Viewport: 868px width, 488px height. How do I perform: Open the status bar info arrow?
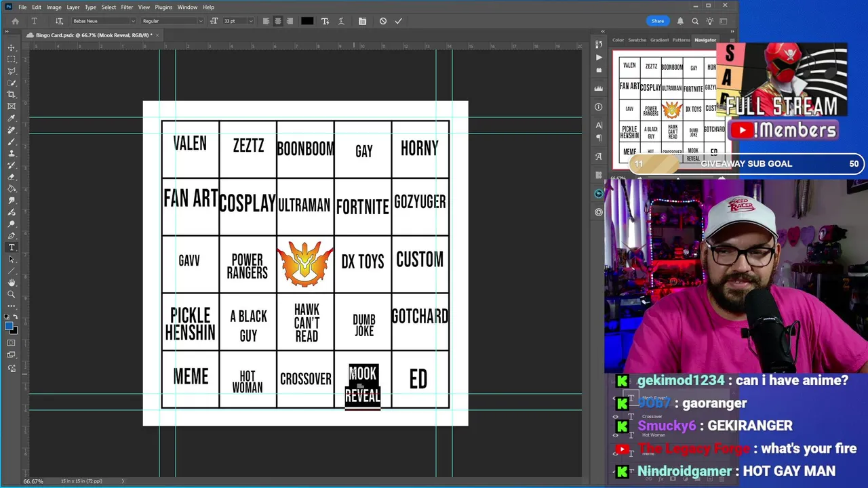coord(123,481)
